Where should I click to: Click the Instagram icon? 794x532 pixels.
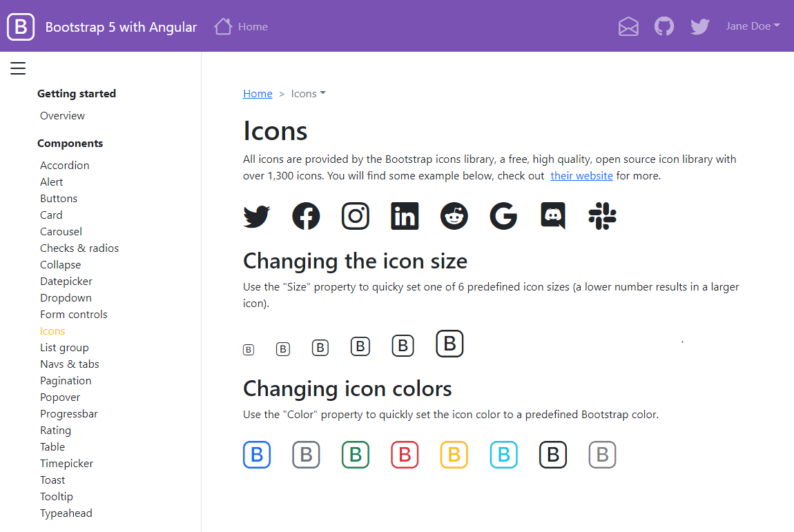(356, 216)
